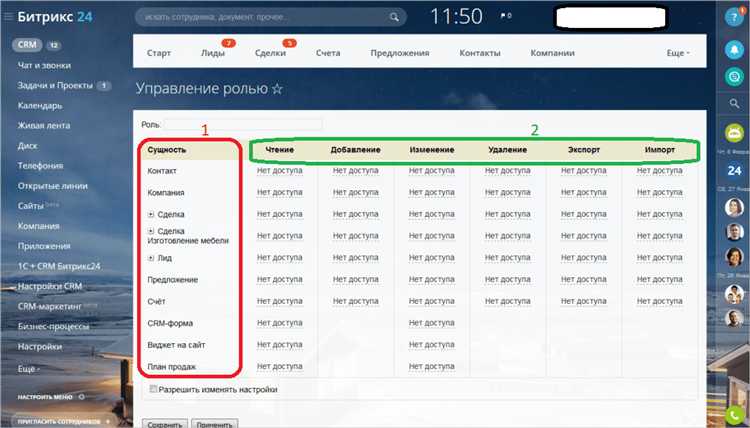Click the Битрикс 24 logo

(55, 17)
